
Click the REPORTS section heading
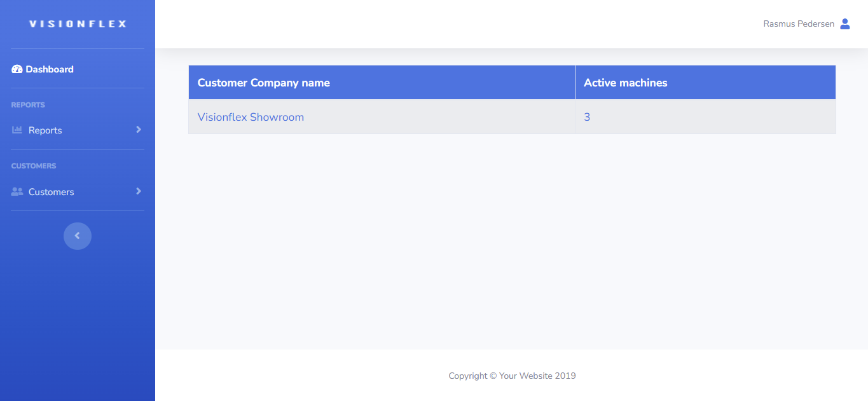tap(28, 105)
